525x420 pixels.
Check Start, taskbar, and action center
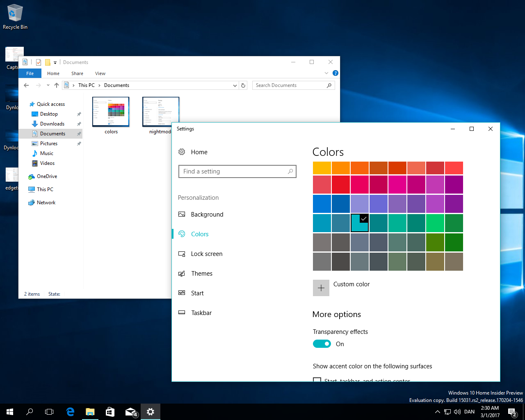(x=317, y=380)
